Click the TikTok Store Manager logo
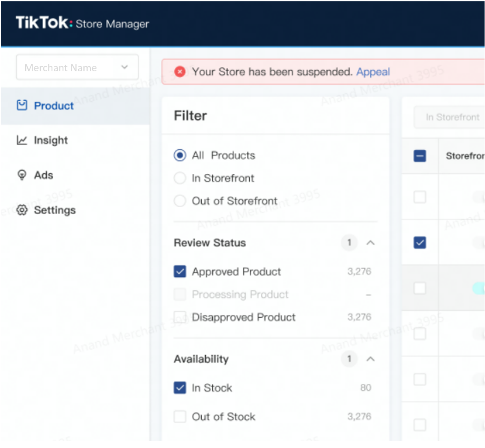The height and width of the screenshot is (448, 485). 82,23
